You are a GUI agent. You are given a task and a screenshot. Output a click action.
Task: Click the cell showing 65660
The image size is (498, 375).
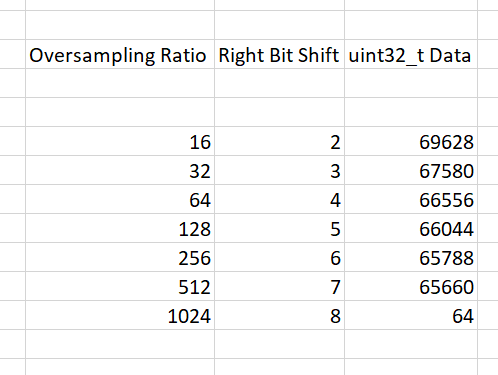pos(411,286)
